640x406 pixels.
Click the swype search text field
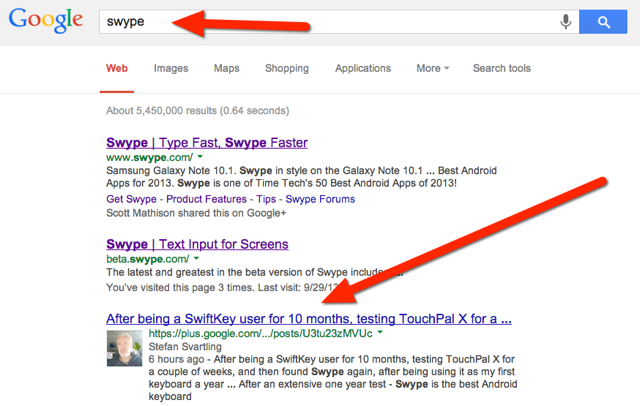tap(330, 21)
